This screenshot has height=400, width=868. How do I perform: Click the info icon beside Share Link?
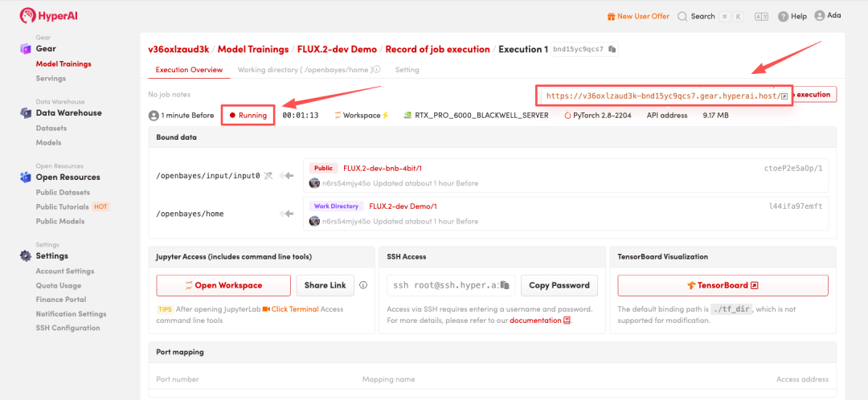pyautogui.click(x=364, y=285)
